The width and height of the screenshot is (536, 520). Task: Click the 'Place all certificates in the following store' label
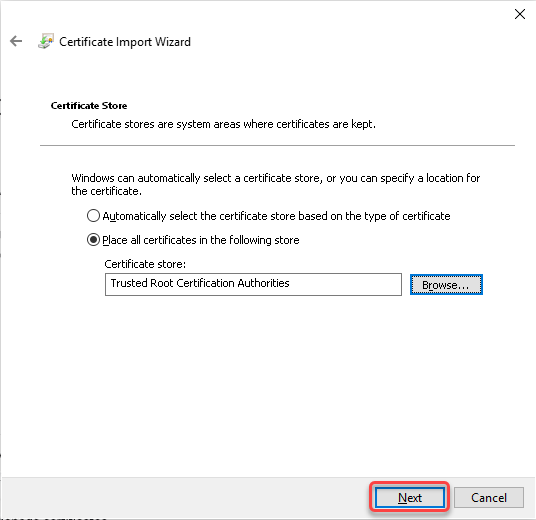coord(201,240)
